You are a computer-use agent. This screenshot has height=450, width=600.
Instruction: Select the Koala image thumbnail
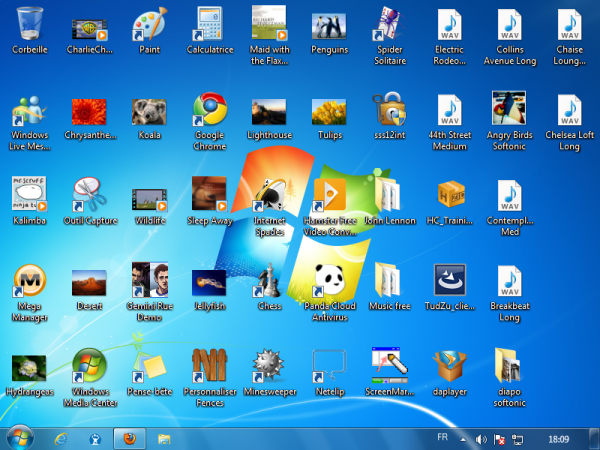(x=150, y=110)
